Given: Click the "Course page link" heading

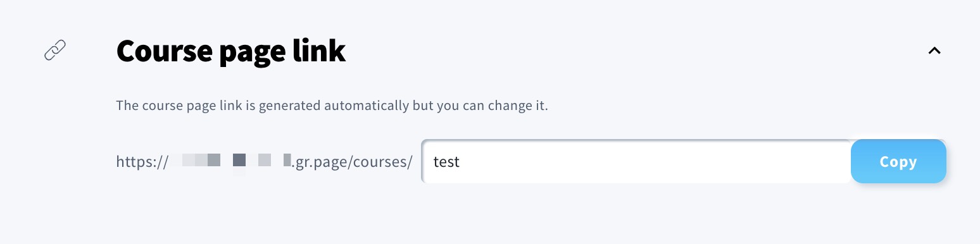Looking at the screenshot, I should click(x=231, y=51).
